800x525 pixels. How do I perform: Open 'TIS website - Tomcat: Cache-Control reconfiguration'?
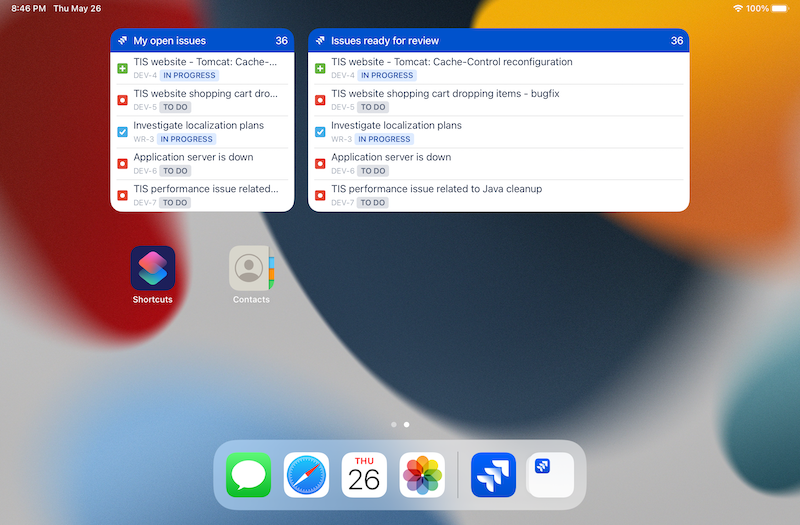point(452,62)
